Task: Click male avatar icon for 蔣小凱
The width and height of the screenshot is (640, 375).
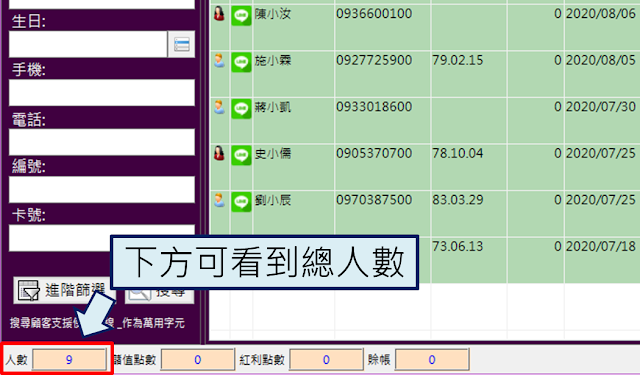Action: pyautogui.click(x=219, y=107)
